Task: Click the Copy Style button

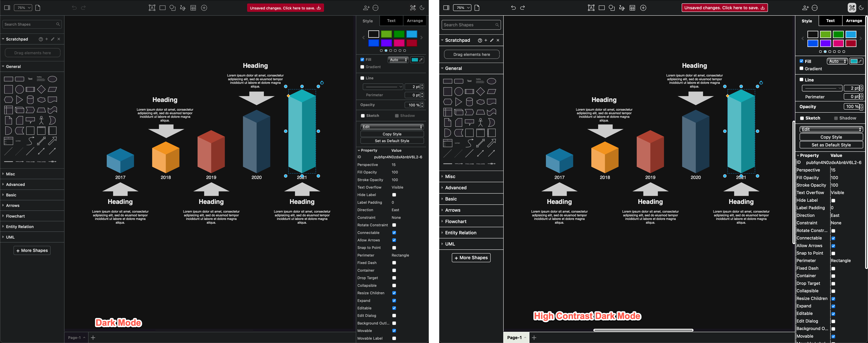Action: point(392,134)
